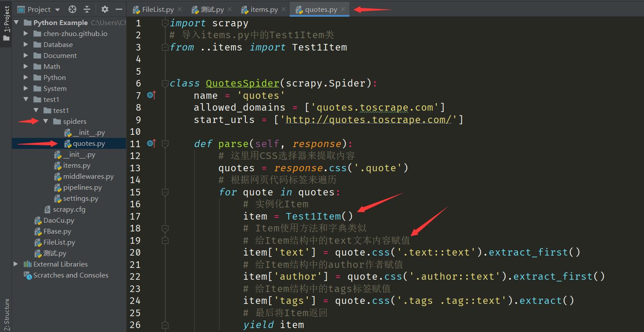Close the quotes.py editor tab
Image resolution: width=644 pixels, height=332 pixels.
[x=343, y=9]
